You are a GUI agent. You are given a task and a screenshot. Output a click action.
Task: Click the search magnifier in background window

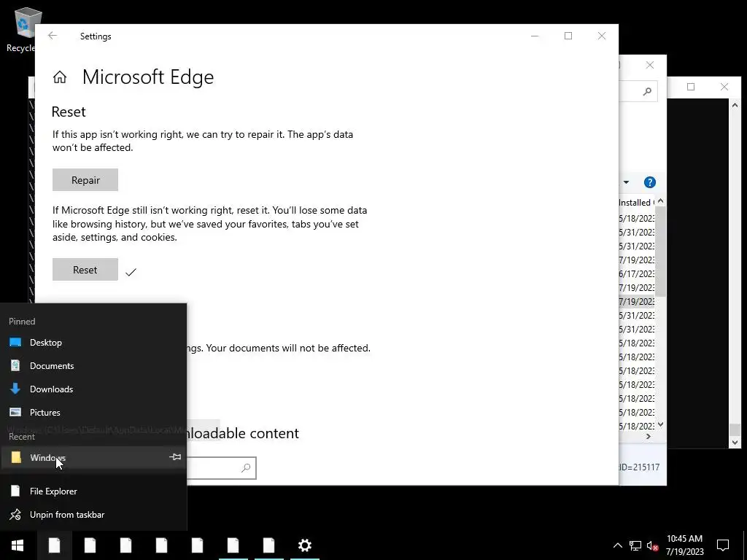(x=647, y=91)
